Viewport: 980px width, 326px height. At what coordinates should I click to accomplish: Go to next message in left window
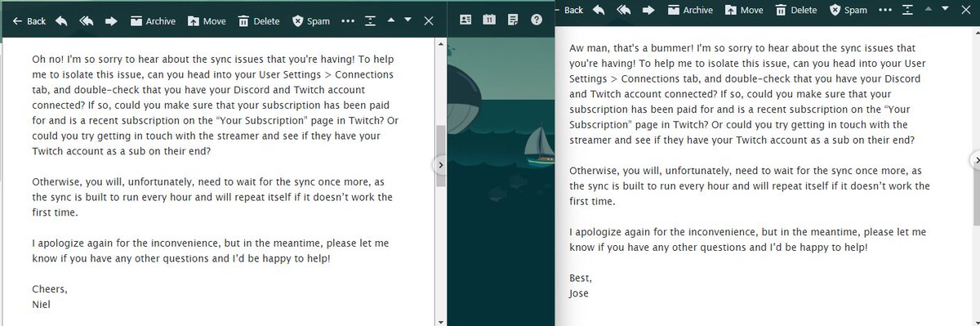[x=408, y=20]
